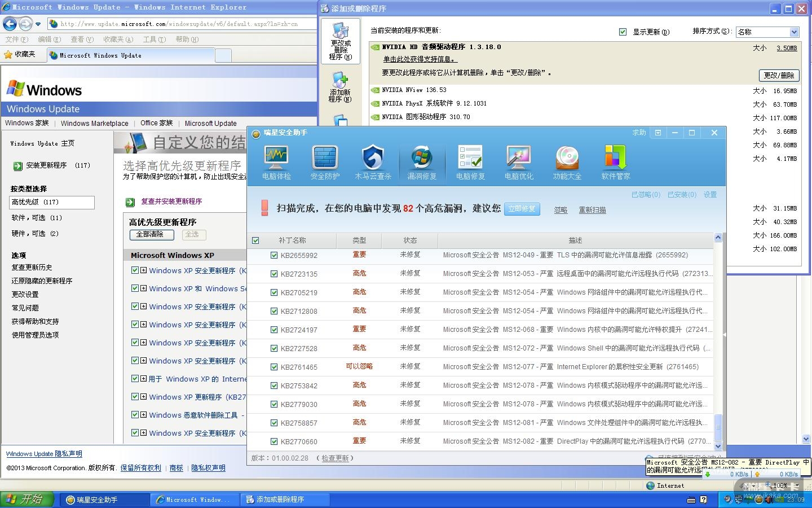The height and width of the screenshot is (508, 812).
Task: Open Windows Marketplace navigation item
Action: pos(94,124)
